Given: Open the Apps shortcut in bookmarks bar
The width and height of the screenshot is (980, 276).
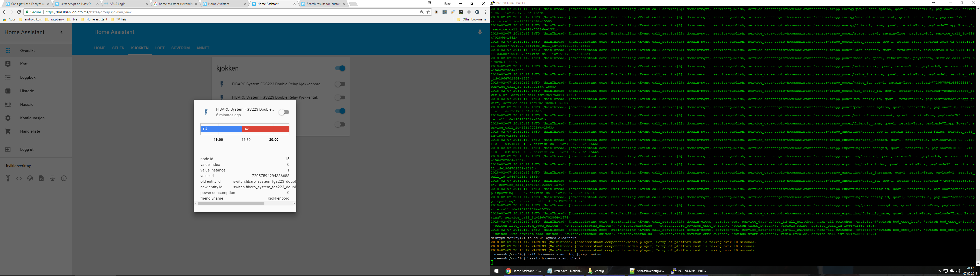Looking at the screenshot, I should 9,19.
